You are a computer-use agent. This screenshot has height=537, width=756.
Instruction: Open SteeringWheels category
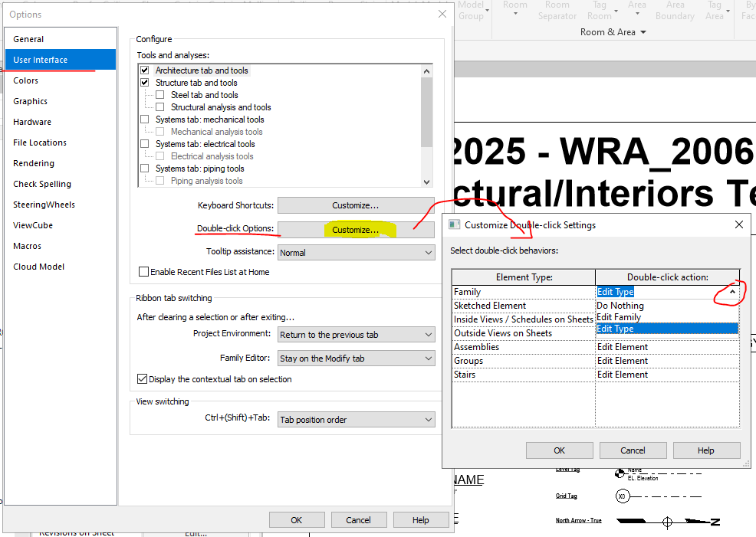(x=61, y=205)
